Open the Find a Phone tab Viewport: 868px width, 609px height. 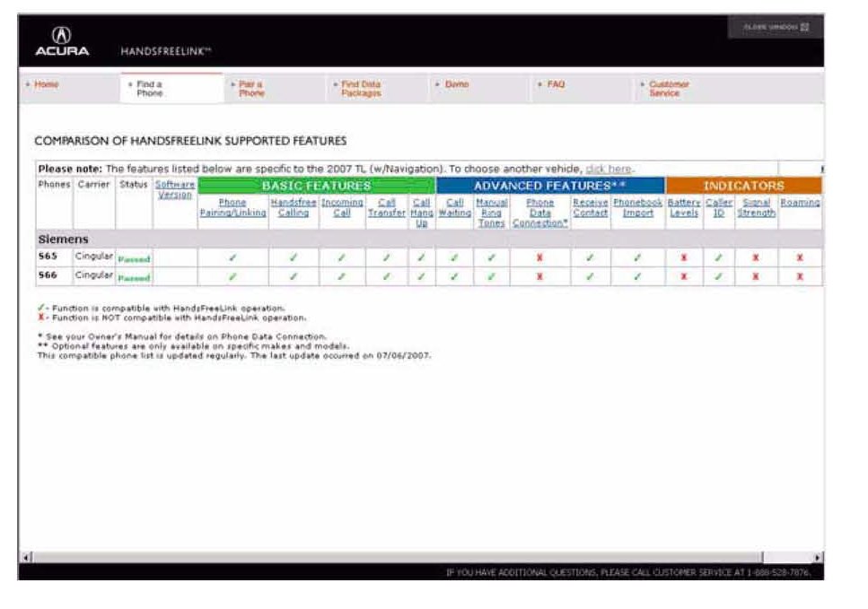tap(148, 89)
